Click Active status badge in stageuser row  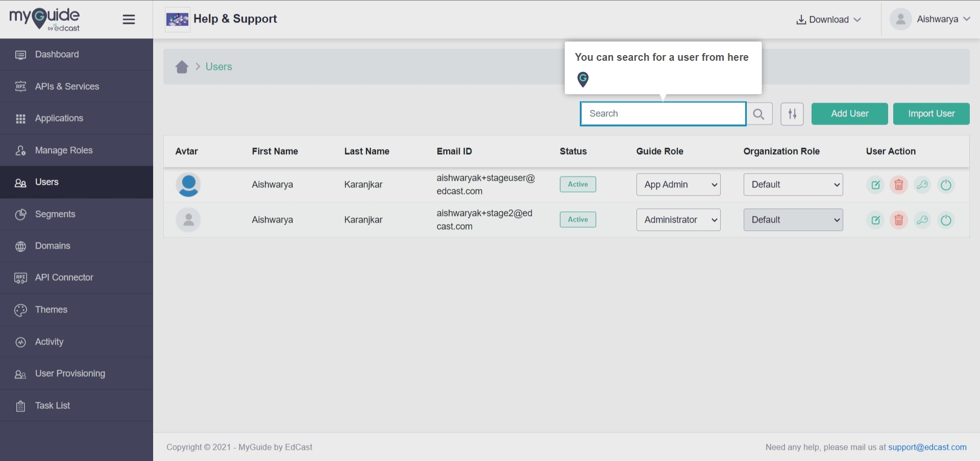[x=578, y=184]
